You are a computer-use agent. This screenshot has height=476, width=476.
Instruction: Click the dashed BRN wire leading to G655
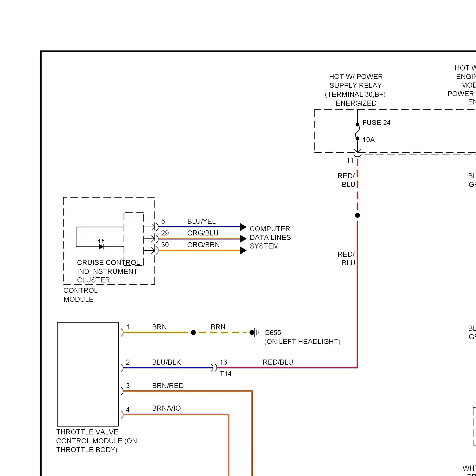pos(223,333)
